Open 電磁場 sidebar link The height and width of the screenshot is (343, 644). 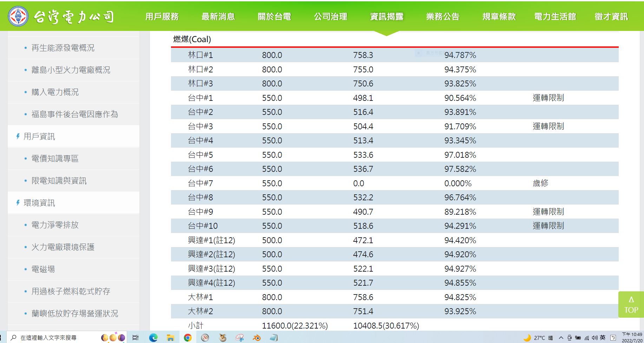[x=43, y=269]
